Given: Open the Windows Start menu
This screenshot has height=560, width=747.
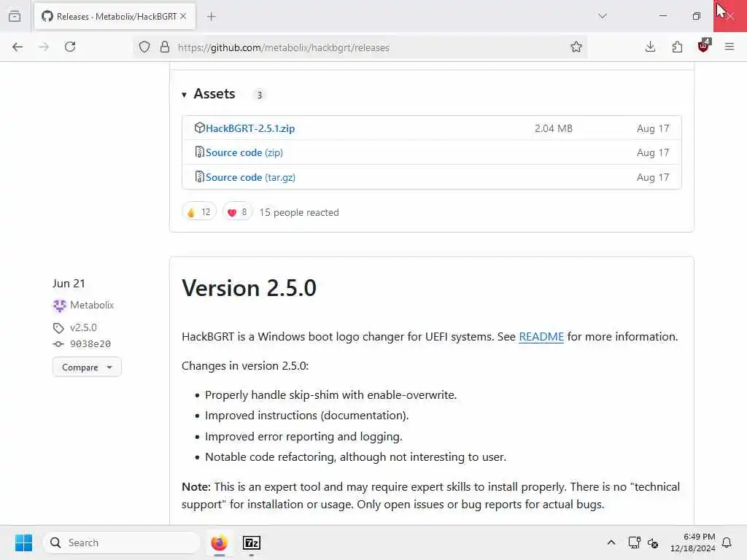Looking at the screenshot, I should [x=23, y=542].
